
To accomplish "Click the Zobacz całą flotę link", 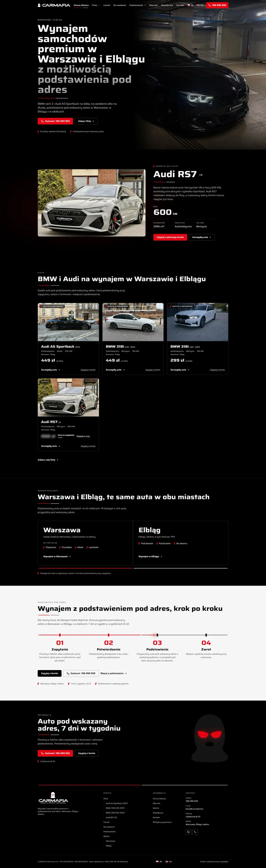I will pos(48,460).
